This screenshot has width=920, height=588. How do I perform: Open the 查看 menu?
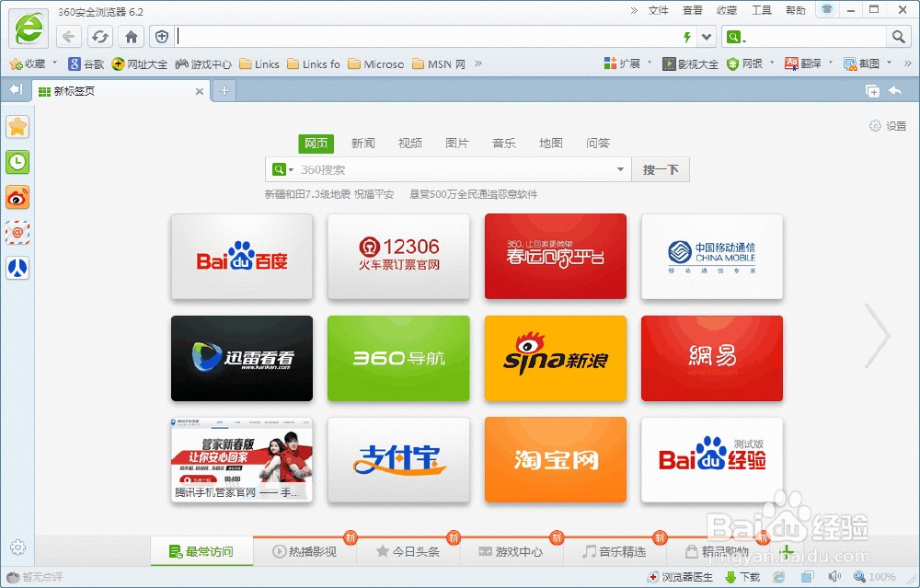click(693, 10)
